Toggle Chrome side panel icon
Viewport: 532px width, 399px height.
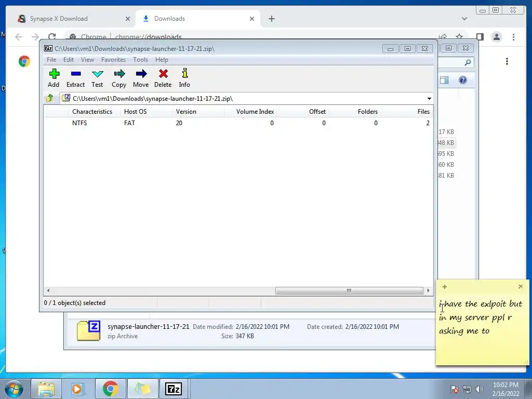[480, 37]
